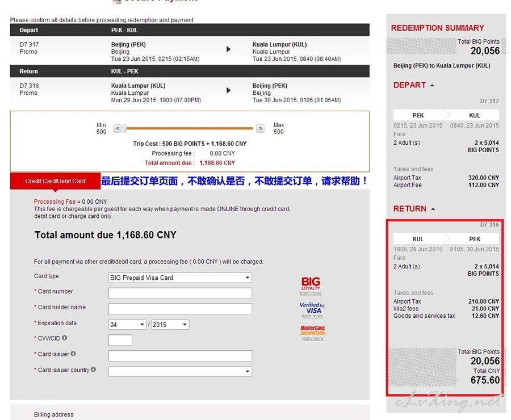This screenshot has width=511, height=420.
Task: Click the 'klia2 fees' line
Action: (x=446, y=309)
